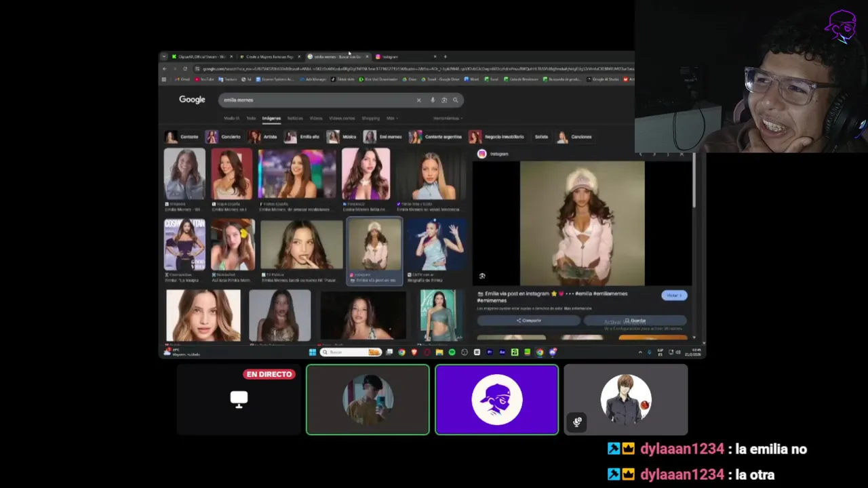Switch to the Todo results tab
The height and width of the screenshot is (488, 868).
[x=251, y=119]
